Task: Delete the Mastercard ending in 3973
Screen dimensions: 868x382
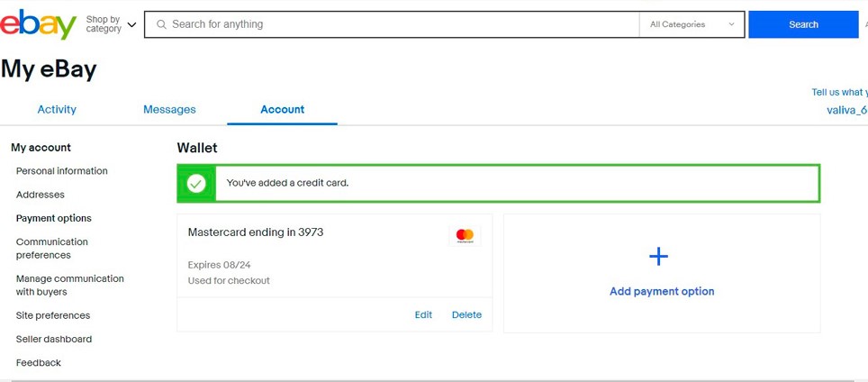Action: [x=466, y=315]
